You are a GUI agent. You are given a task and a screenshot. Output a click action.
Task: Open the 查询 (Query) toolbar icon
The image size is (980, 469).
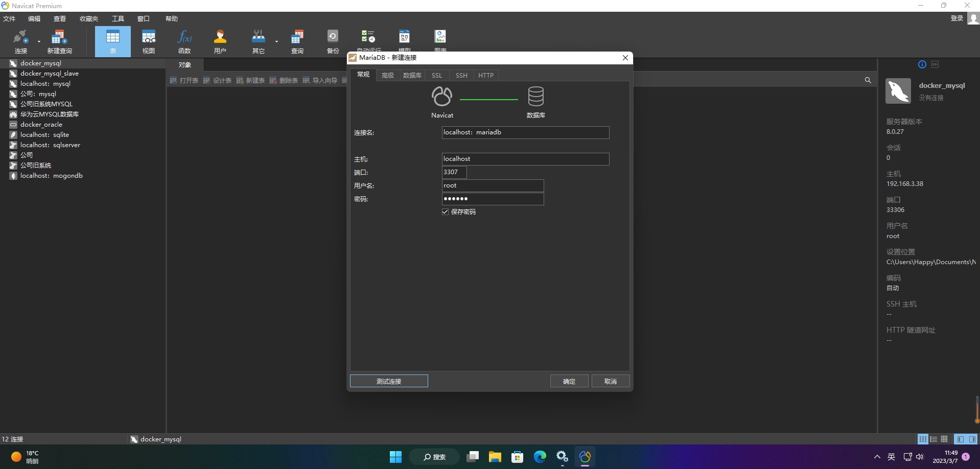point(297,41)
